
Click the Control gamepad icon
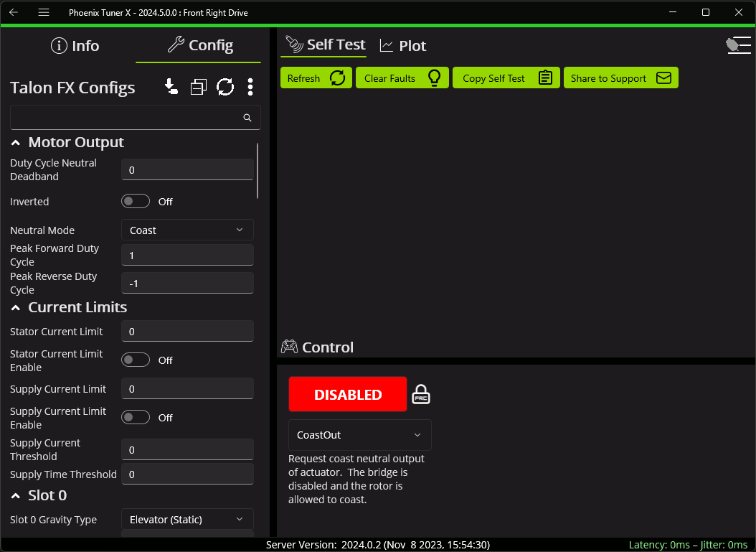[289, 347]
